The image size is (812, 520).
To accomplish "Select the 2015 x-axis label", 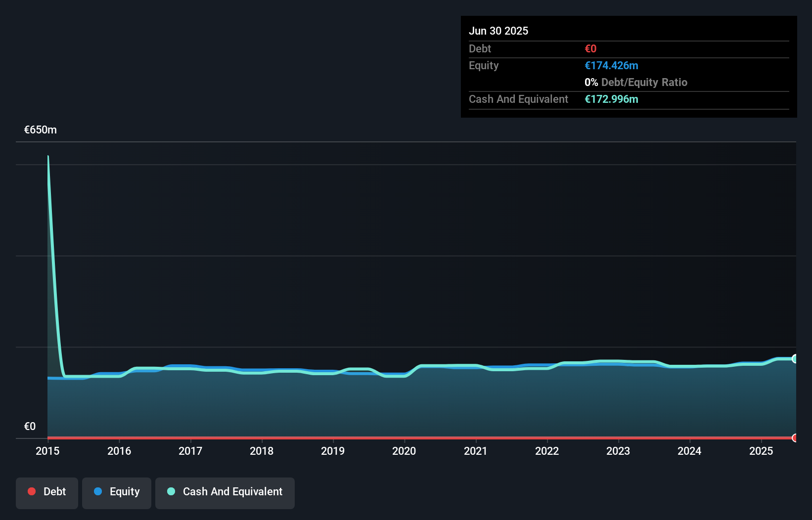I will click(x=47, y=451).
